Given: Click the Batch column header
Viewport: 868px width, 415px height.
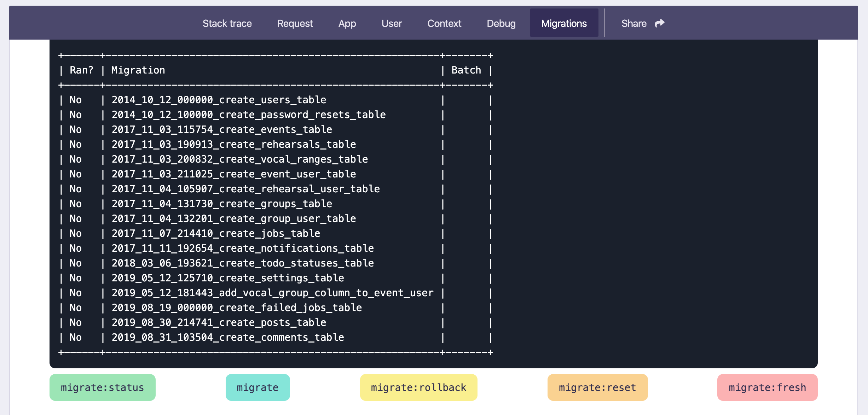Looking at the screenshot, I should click(x=466, y=70).
